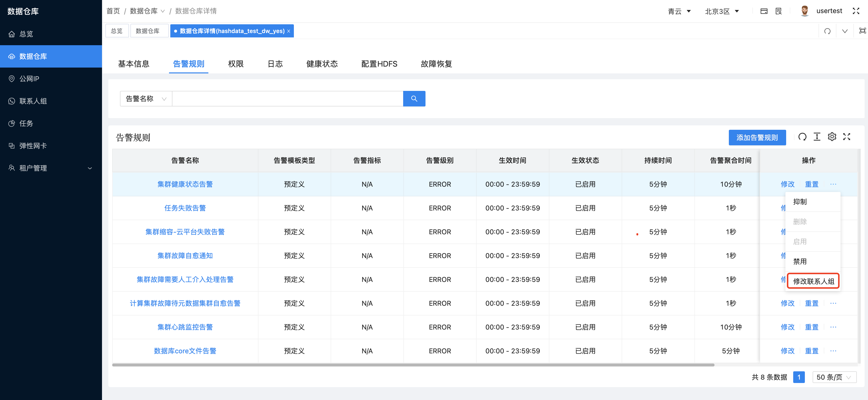Open 任务 from the sidebar
The height and width of the screenshot is (400, 868).
point(25,123)
